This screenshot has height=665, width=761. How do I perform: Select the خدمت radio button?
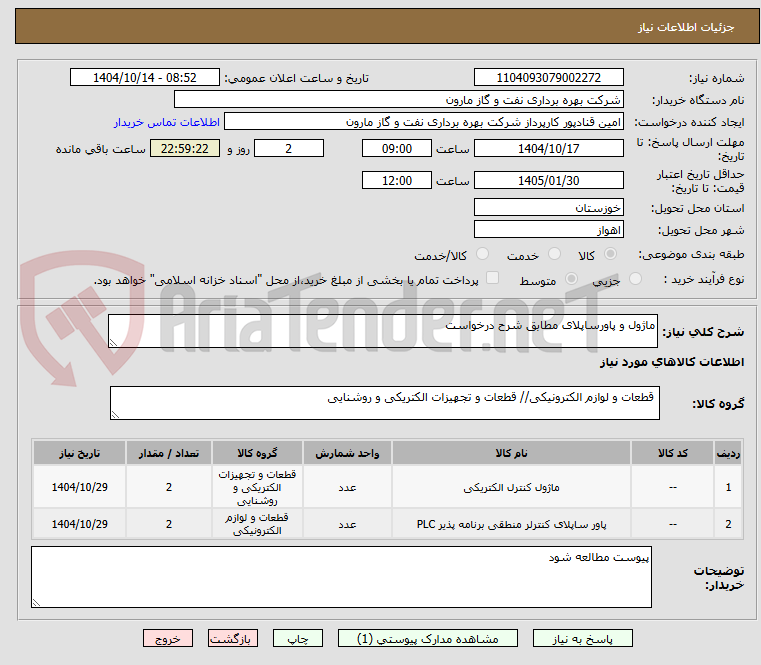(554, 254)
